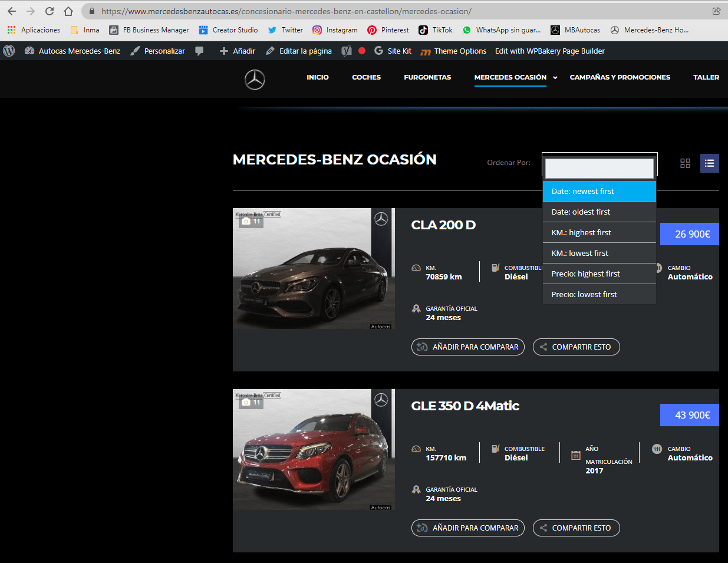Switch to list view icon

[710, 163]
